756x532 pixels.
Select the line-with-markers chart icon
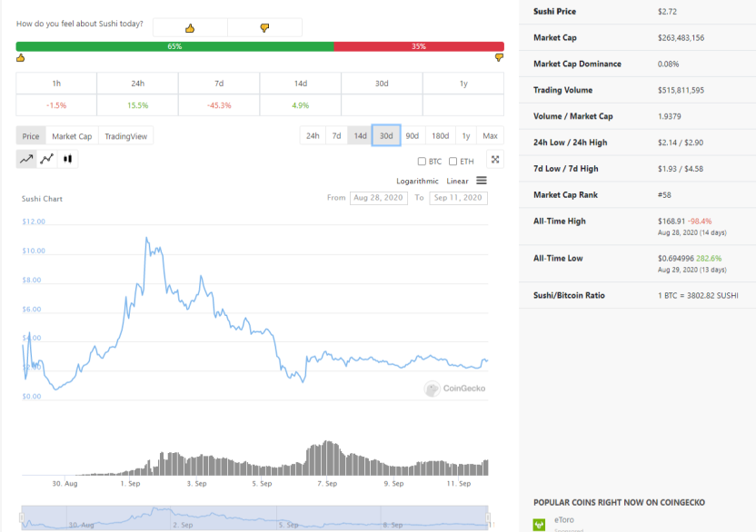[46, 159]
